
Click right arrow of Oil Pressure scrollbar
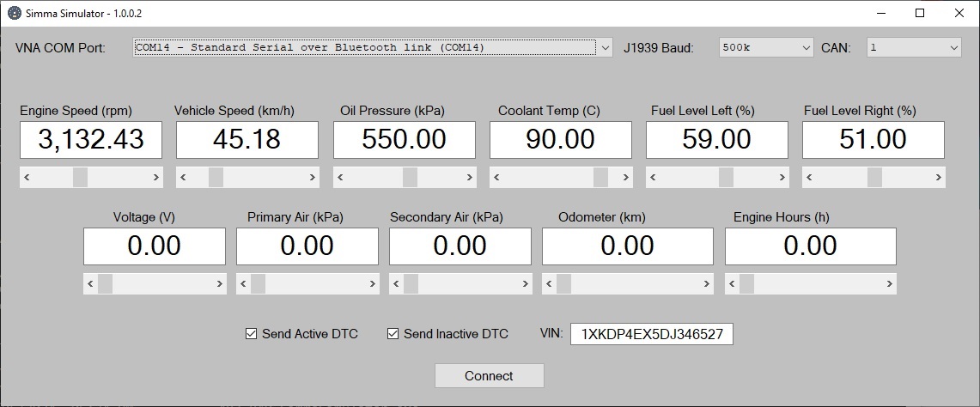tap(469, 178)
